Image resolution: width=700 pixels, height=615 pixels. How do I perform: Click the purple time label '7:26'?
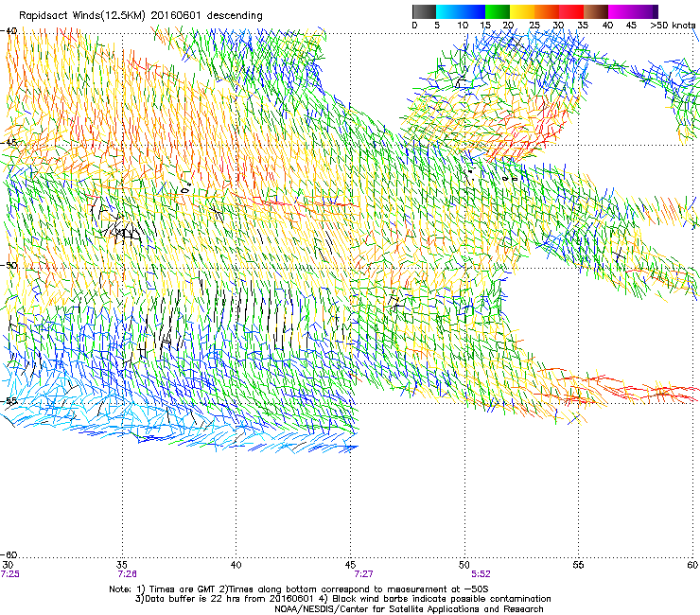[x=128, y=574]
